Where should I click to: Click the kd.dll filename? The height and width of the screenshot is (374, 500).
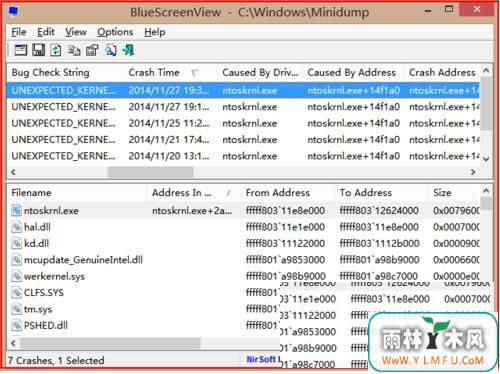pyautogui.click(x=36, y=243)
